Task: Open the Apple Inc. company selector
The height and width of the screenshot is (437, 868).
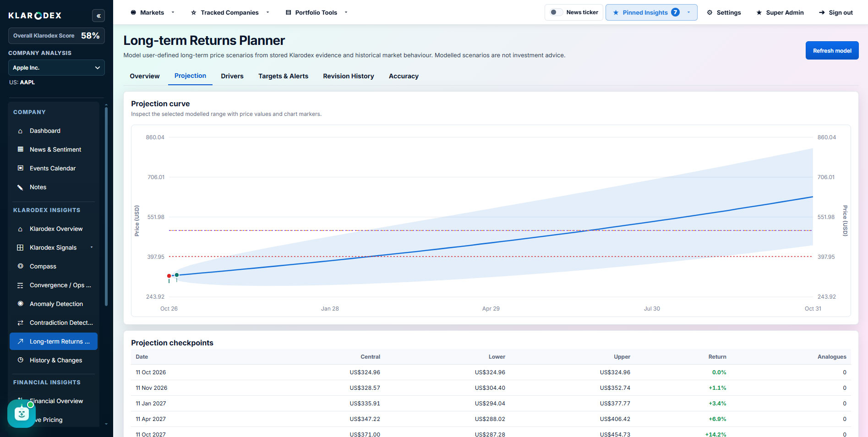Action: 56,68
